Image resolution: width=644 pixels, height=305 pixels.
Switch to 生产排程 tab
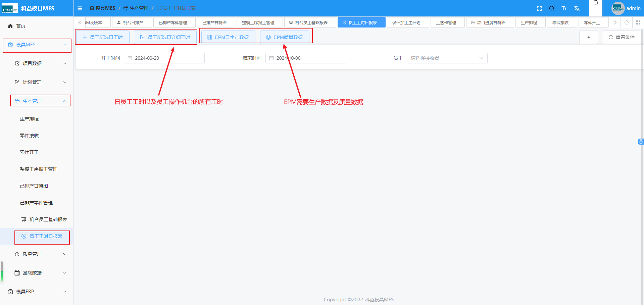[530, 22]
